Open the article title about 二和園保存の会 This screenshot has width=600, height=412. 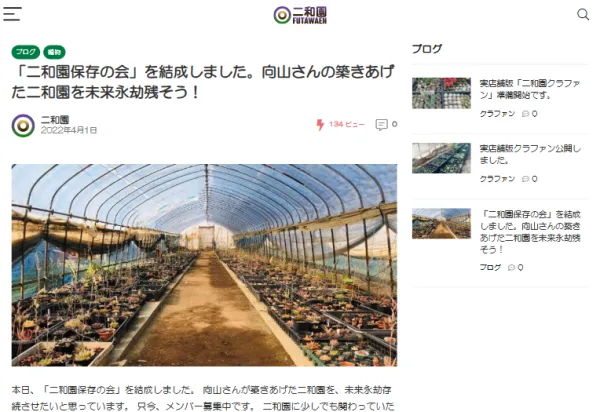click(x=203, y=82)
